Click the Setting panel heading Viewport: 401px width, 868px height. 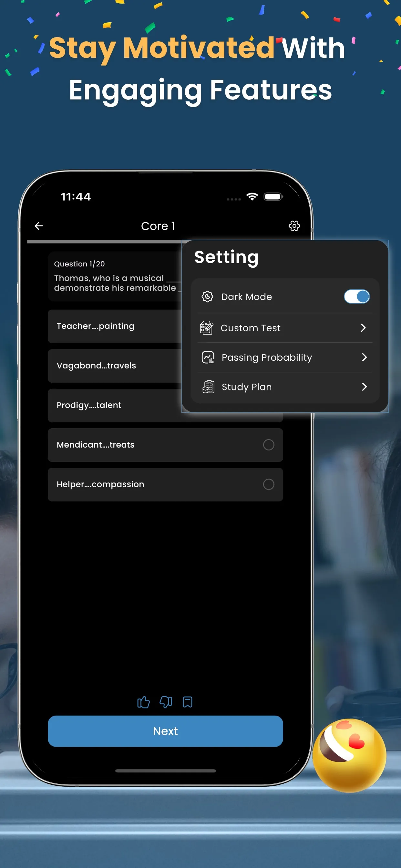[x=226, y=258]
